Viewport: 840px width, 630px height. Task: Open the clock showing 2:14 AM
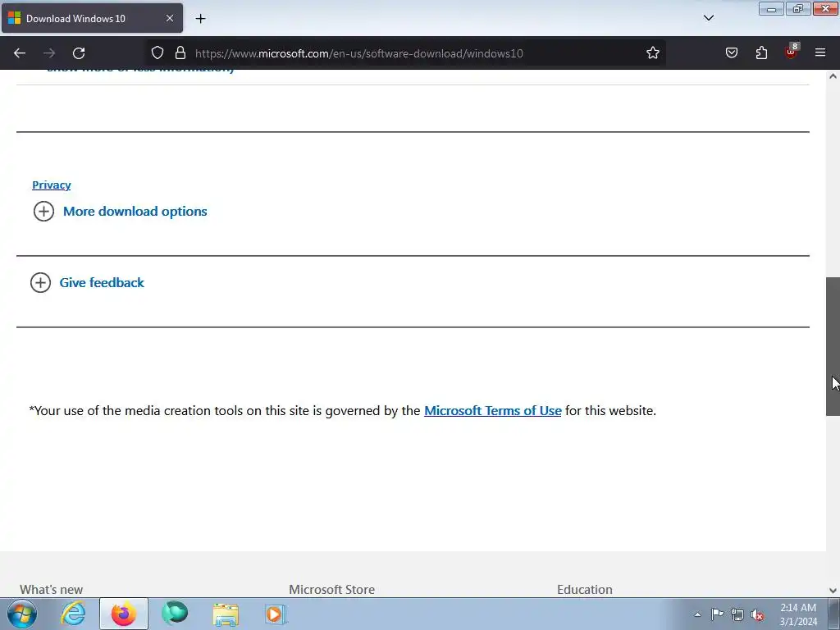tap(798, 614)
